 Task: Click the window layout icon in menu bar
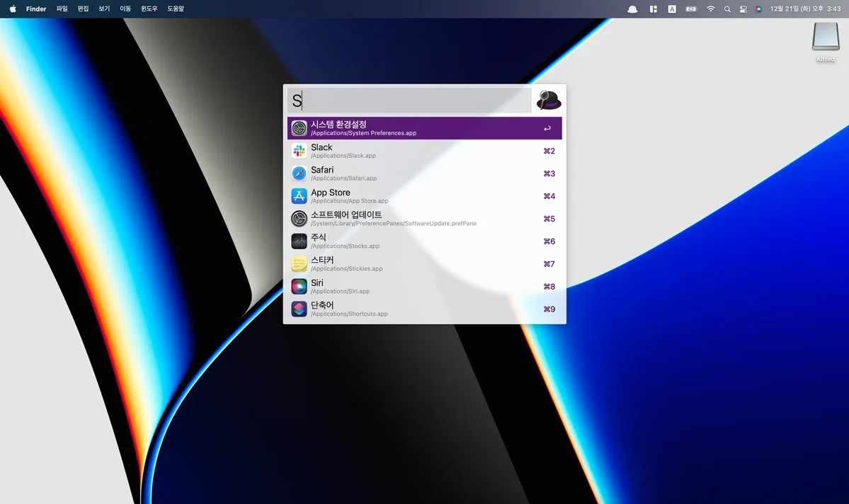pyautogui.click(x=654, y=9)
